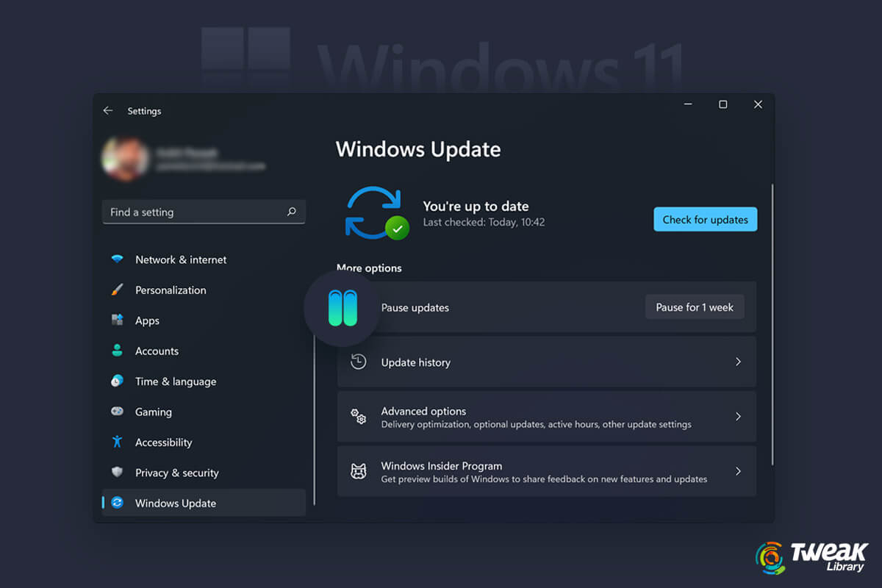Select the Accessibility icon

tap(118, 442)
